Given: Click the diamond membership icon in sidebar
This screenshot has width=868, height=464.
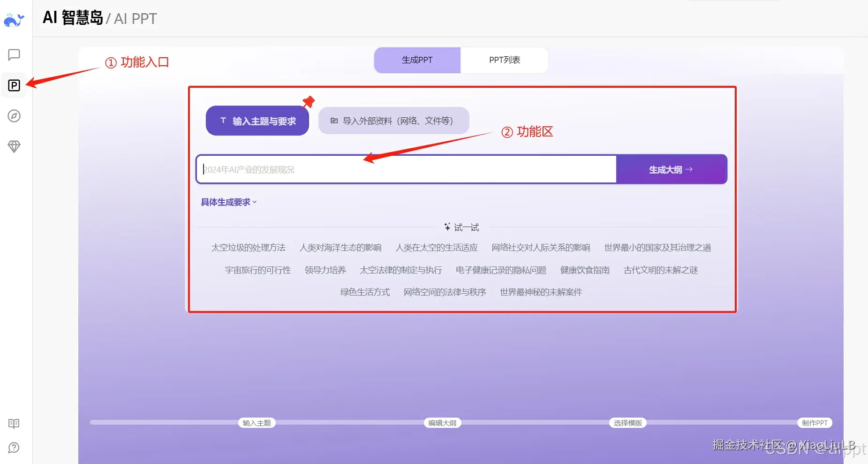Looking at the screenshot, I should (14, 146).
